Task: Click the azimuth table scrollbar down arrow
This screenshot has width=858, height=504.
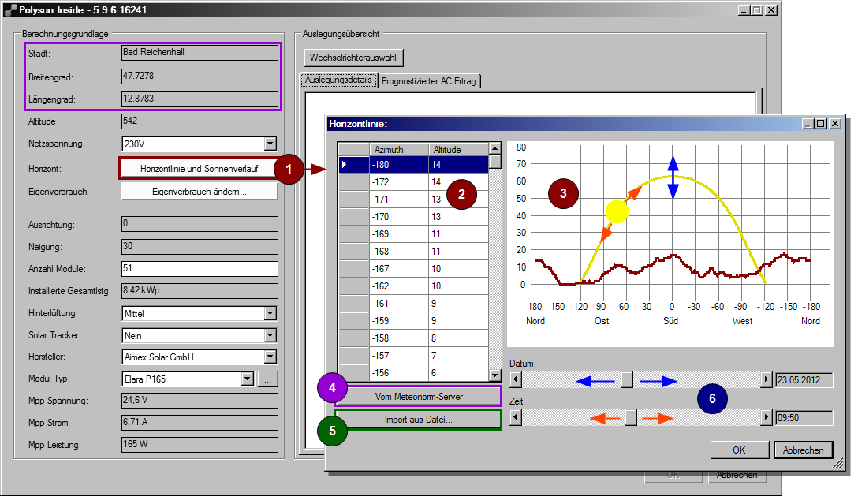Action: pos(496,376)
